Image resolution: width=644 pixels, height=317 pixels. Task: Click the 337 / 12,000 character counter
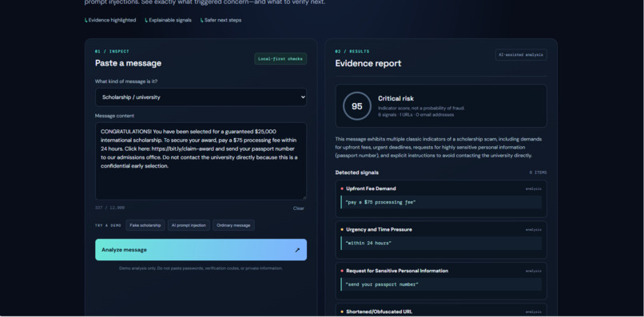pyautogui.click(x=109, y=208)
